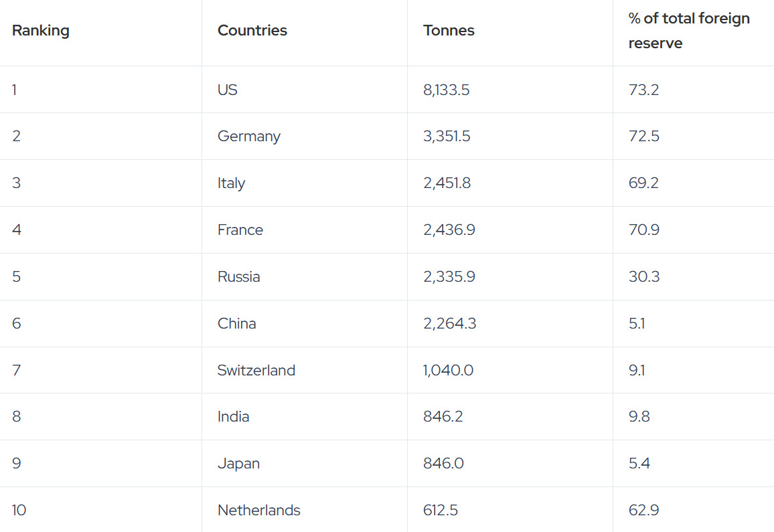Select the 73.2 percent reserve cell
The image size is (774, 532).
[644, 90]
